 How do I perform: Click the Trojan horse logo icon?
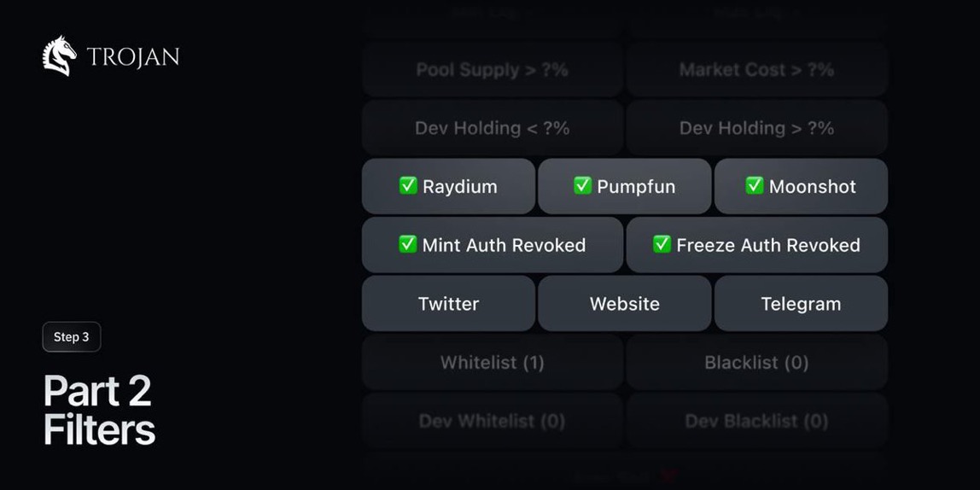[59, 56]
